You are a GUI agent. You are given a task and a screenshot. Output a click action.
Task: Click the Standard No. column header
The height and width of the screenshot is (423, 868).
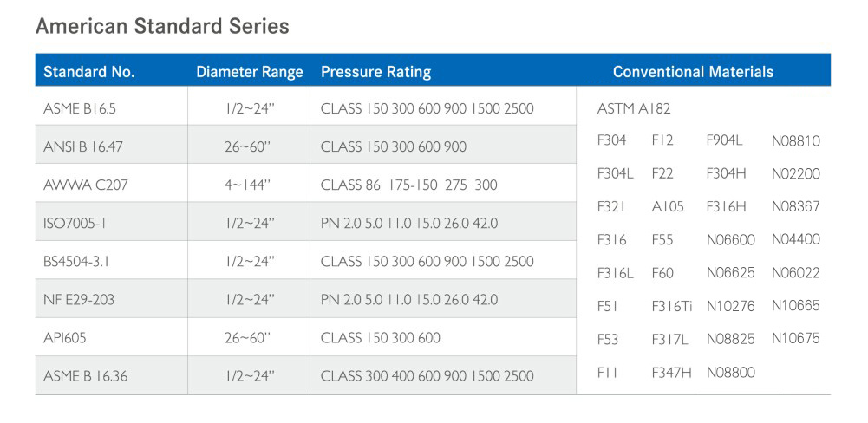point(89,72)
